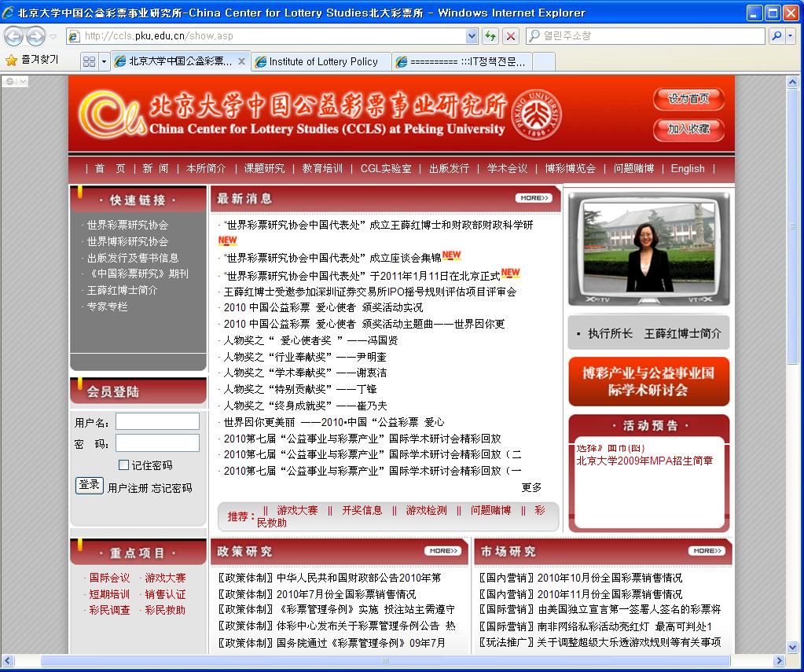Viewport: 804px width, 672px height.
Task: Click the CCLS logo in banner
Action: (112, 115)
